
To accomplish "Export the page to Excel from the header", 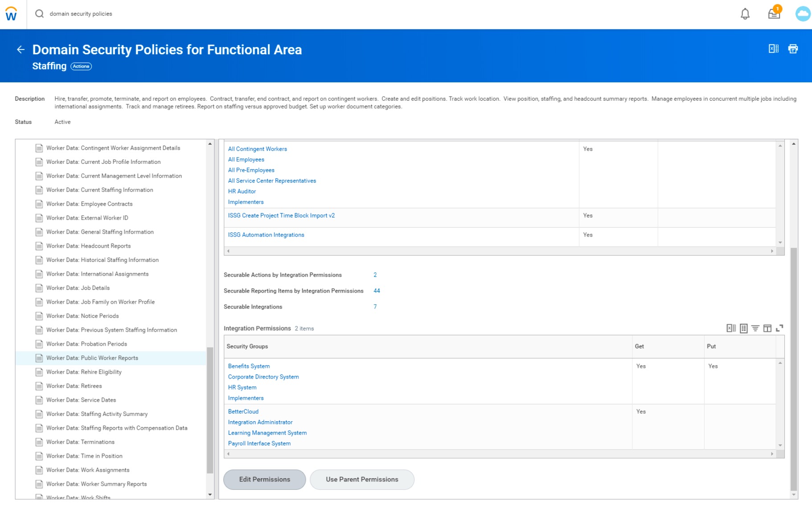I will pos(774,49).
